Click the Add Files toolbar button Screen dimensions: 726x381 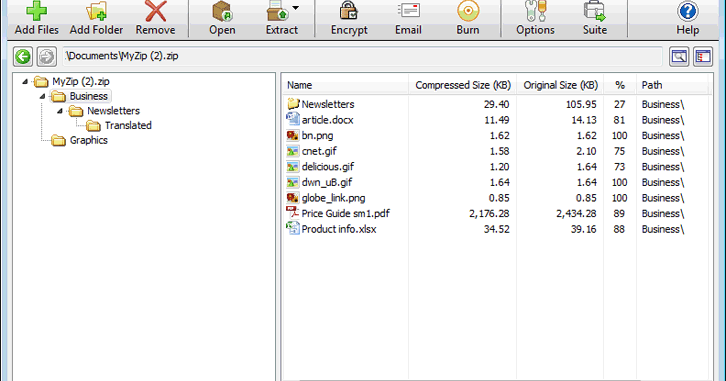point(37,19)
